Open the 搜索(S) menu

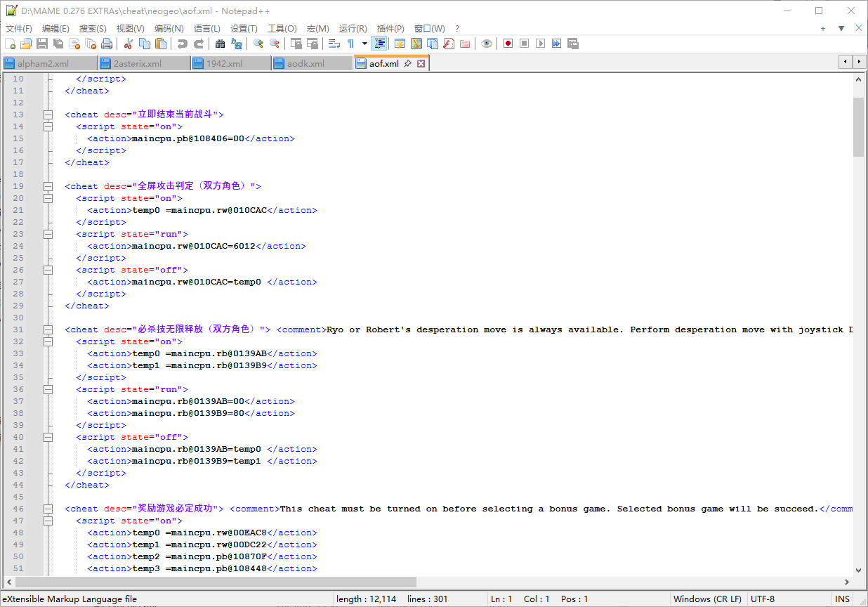(93, 29)
